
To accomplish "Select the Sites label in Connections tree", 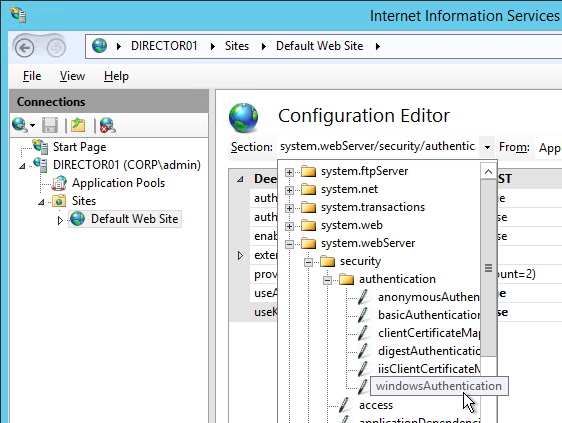I will pos(84,201).
